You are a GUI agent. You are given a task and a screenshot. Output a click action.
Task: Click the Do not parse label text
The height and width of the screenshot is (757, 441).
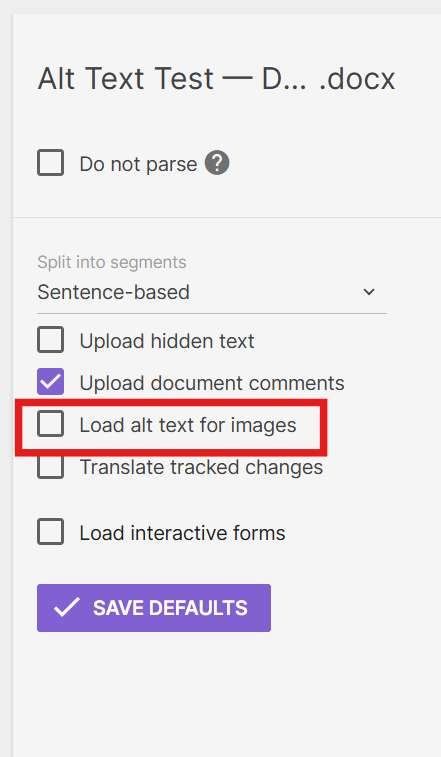[x=138, y=165]
